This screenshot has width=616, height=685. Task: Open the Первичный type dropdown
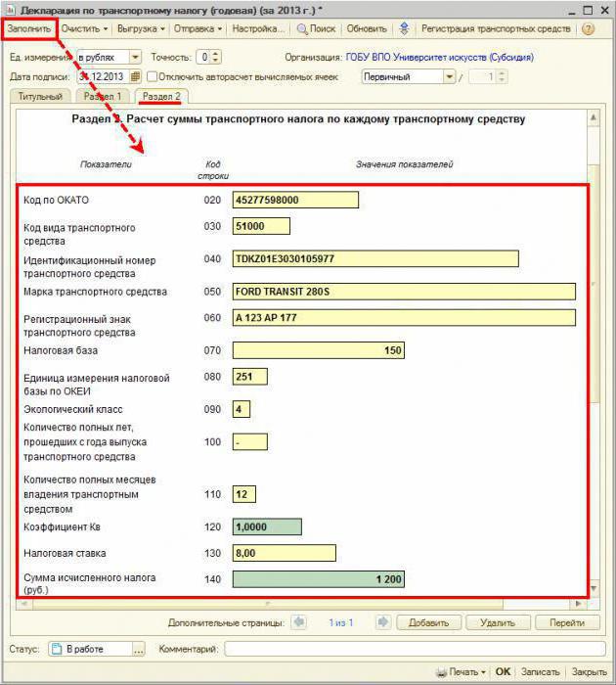click(449, 77)
